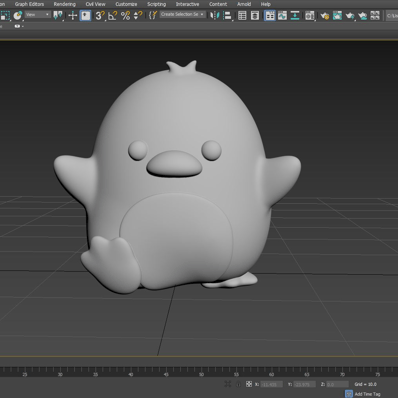Toggle the Selection Lock padlock icon
The image size is (398, 398).
238,384
